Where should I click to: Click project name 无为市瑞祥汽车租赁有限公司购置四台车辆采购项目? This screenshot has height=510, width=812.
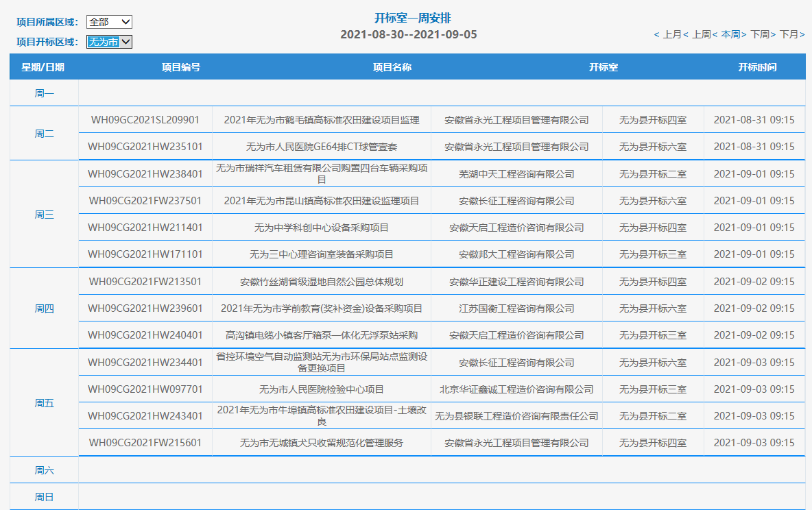(x=322, y=173)
